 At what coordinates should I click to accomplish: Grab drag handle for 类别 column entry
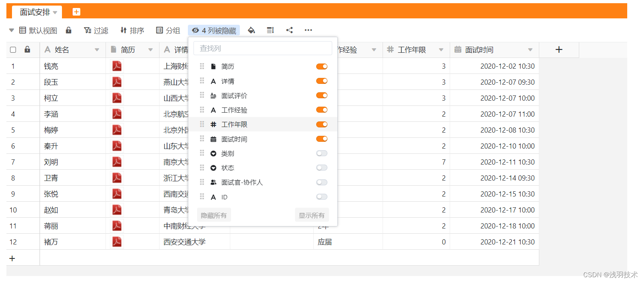[x=202, y=153]
